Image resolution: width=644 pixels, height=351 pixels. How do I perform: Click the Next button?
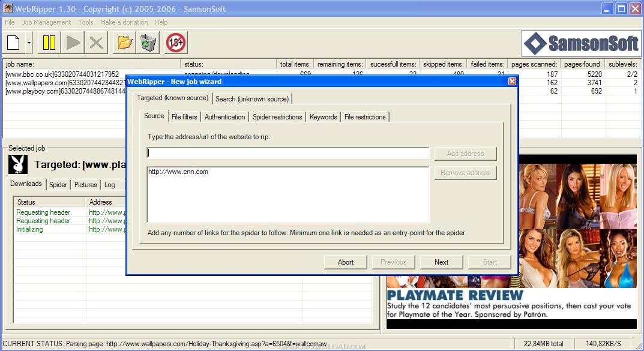pyautogui.click(x=442, y=262)
